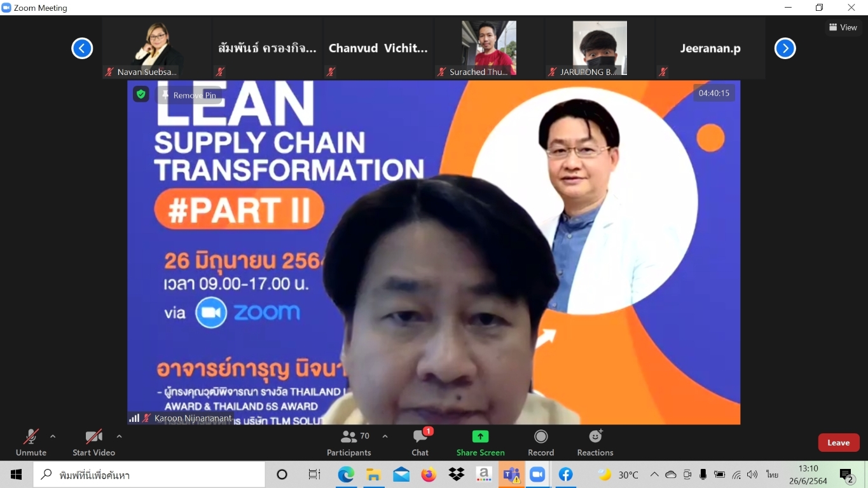Select JARUPONG participant thumbnail

600,48
